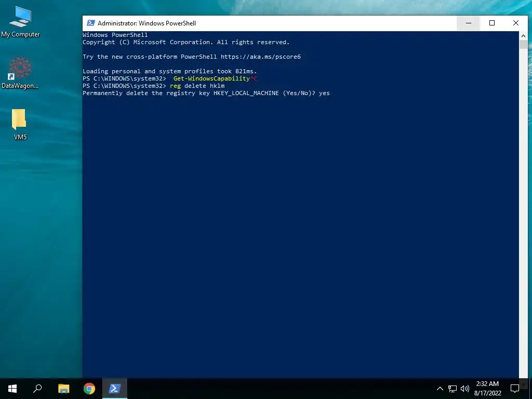Open the My Computer desktop icon
The width and height of the screenshot is (532, 399).
click(20, 21)
